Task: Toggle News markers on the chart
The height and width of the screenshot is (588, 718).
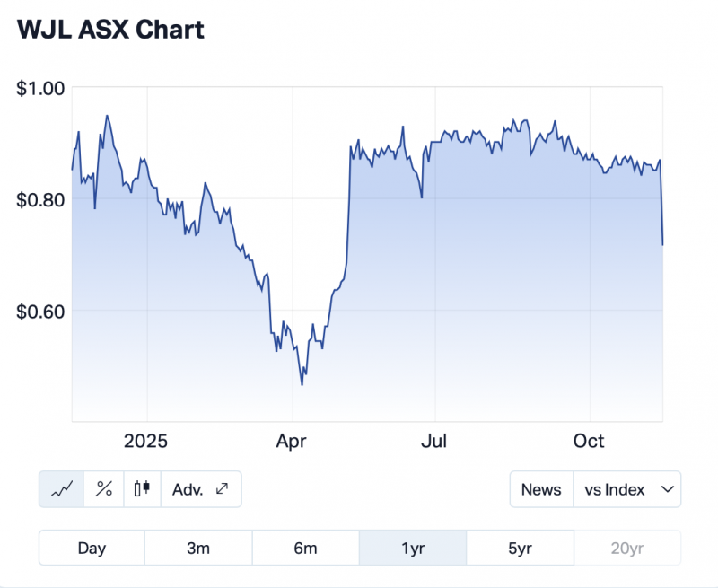Action: coord(541,489)
